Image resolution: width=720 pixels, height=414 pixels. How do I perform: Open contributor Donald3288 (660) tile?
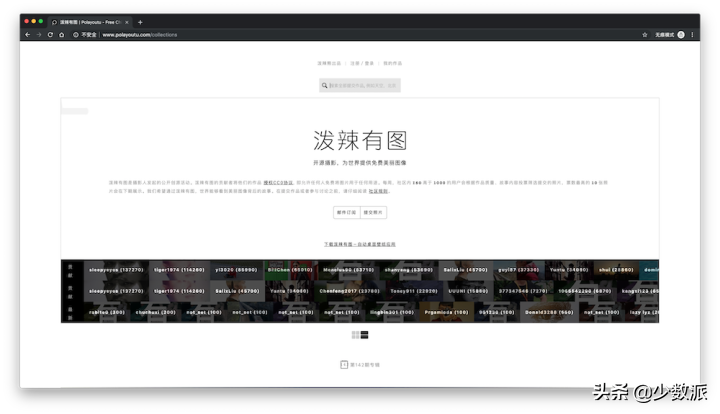coord(549,312)
